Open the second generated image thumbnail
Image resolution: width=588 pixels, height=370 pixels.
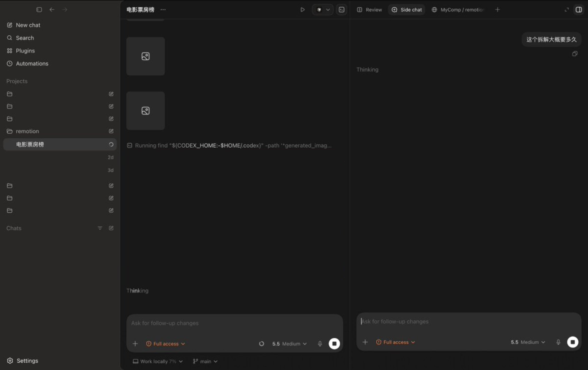click(146, 111)
